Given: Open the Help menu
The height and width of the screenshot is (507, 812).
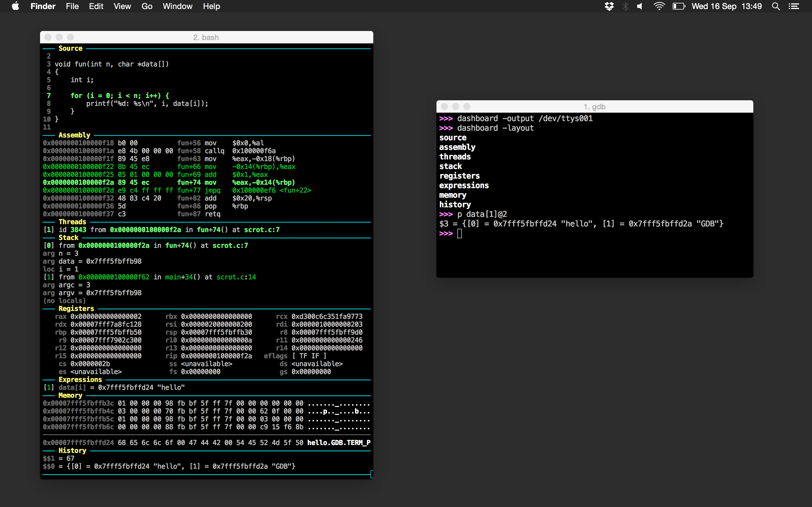Looking at the screenshot, I should pos(211,6).
